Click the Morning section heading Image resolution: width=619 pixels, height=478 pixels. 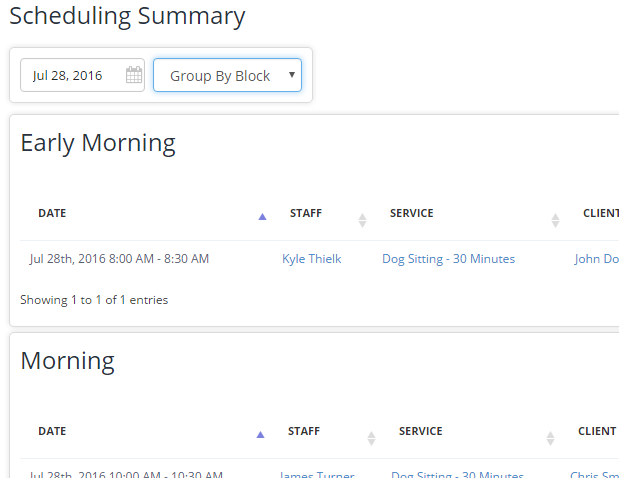point(68,361)
